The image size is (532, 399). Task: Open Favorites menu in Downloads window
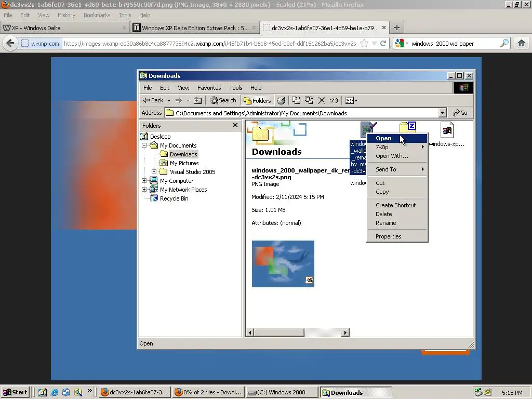tap(209, 88)
